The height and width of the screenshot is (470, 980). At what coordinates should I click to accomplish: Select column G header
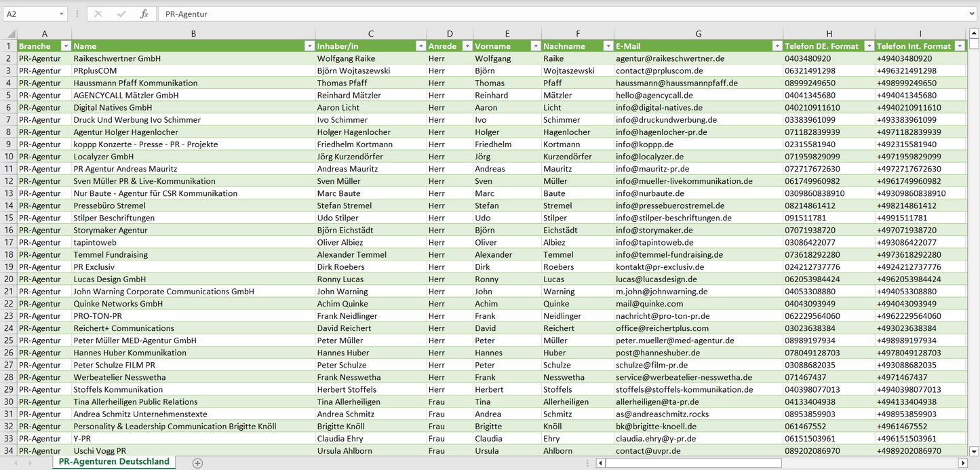(698, 33)
